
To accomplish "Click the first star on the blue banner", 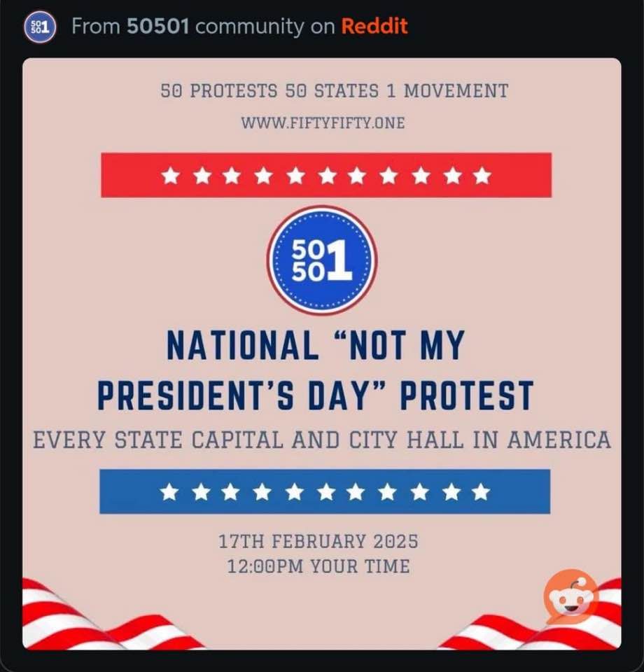I will (169, 492).
